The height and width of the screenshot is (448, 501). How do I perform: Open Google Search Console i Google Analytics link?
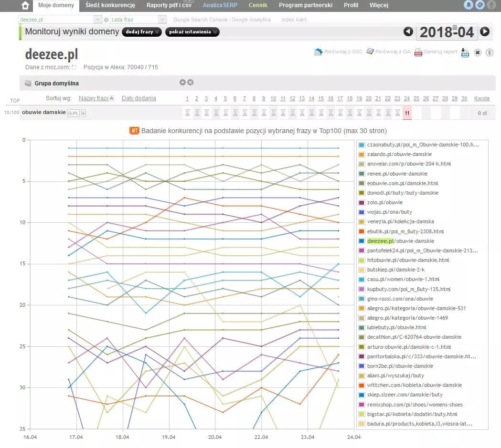point(222,20)
